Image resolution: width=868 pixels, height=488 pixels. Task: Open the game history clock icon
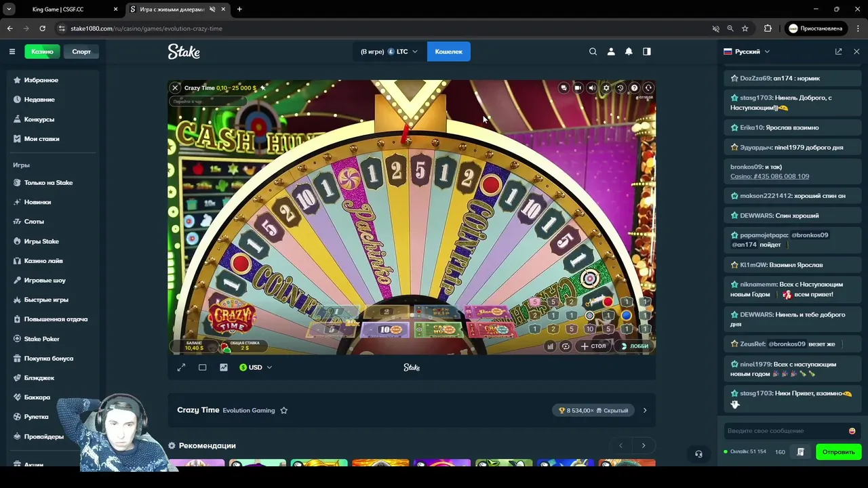point(620,87)
